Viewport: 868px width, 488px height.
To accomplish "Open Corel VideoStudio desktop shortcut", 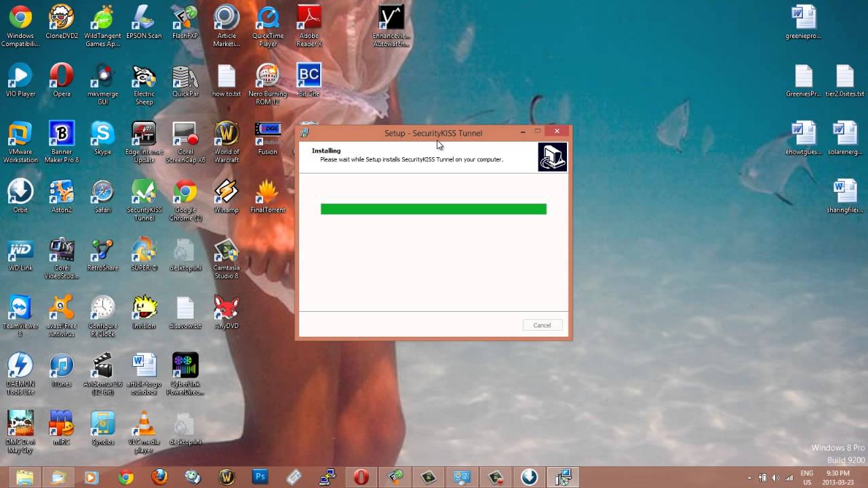I will (62, 258).
